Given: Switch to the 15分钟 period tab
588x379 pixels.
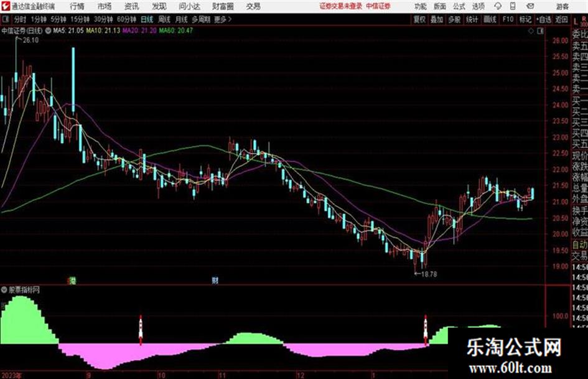Looking at the screenshot, I should click(80, 19).
